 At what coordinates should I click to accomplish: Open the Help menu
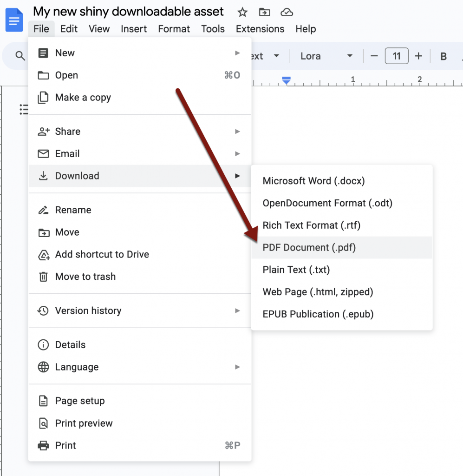[306, 29]
